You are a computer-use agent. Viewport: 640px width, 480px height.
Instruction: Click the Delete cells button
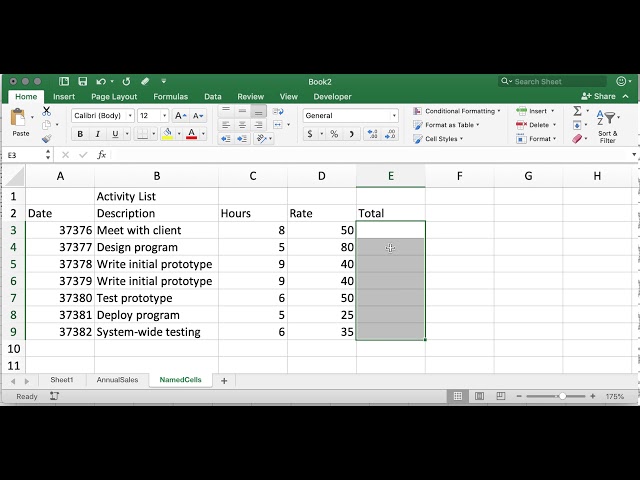pos(536,125)
